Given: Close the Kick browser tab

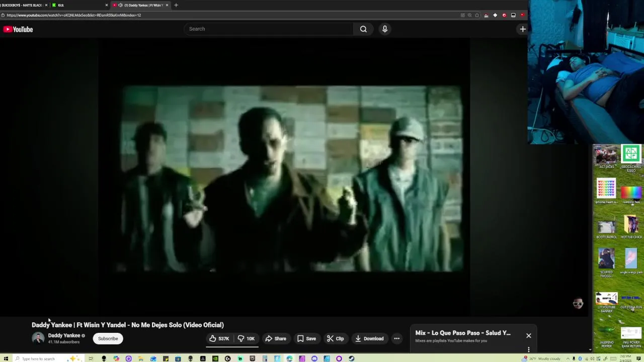Looking at the screenshot, I should [x=106, y=5].
